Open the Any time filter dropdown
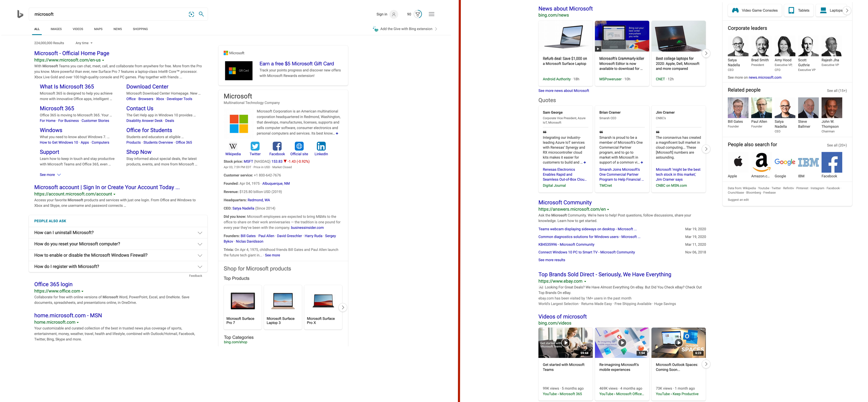This screenshot has width=868, height=402. click(x=84, y=43)
